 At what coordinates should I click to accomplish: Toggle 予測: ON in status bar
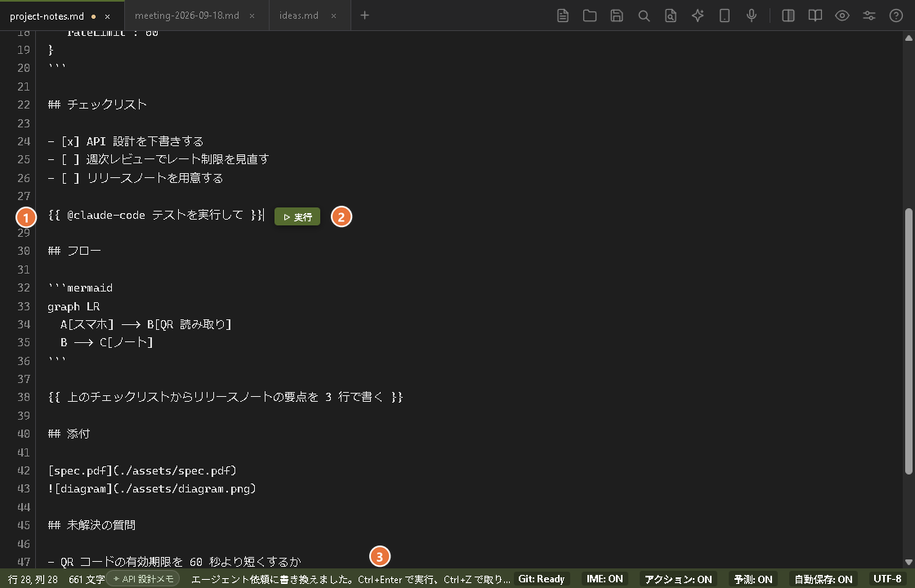(x=752, y=579)
